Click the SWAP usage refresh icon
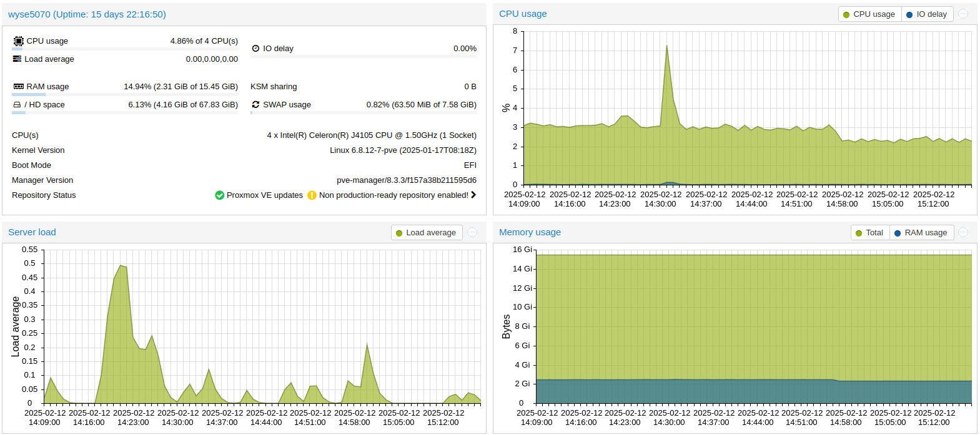 [255, 105]
